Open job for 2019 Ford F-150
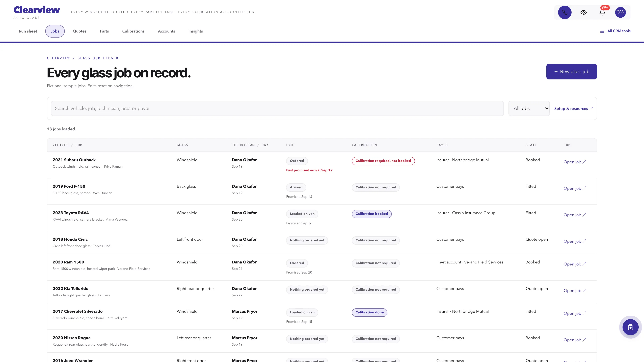The height and width of the screenshot is (362, 644). [575, 188]
